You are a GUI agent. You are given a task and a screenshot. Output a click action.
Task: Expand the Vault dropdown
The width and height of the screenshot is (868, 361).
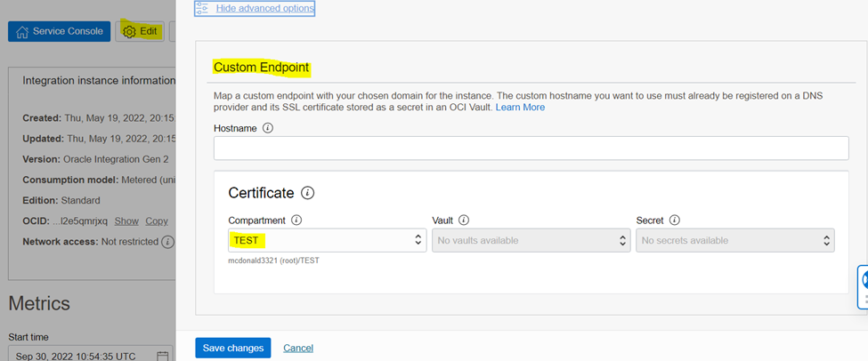531,240
